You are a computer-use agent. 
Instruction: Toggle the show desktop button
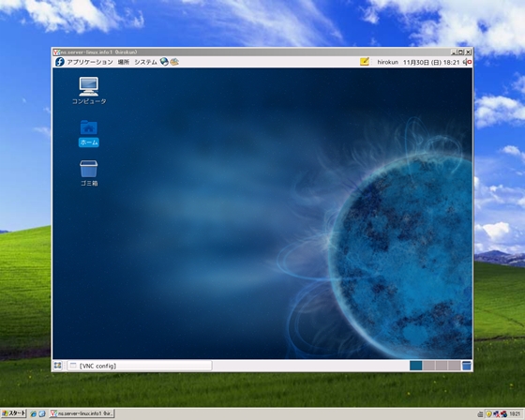[57, 366]
